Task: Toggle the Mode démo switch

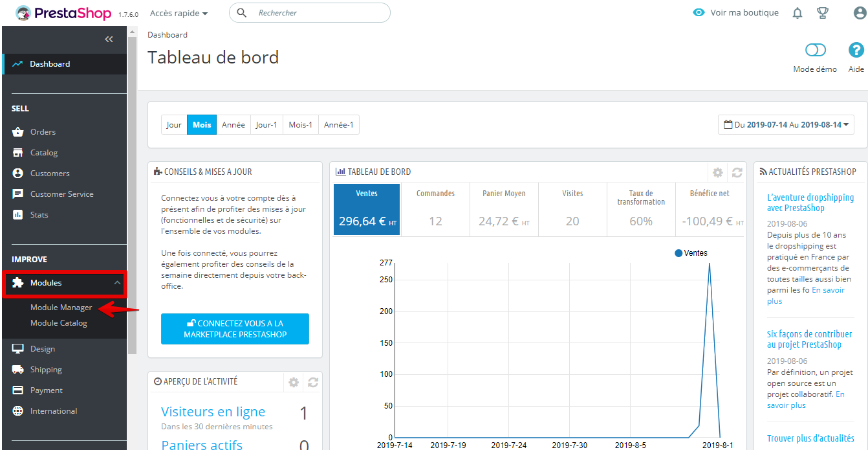Action: pos(816,51)
